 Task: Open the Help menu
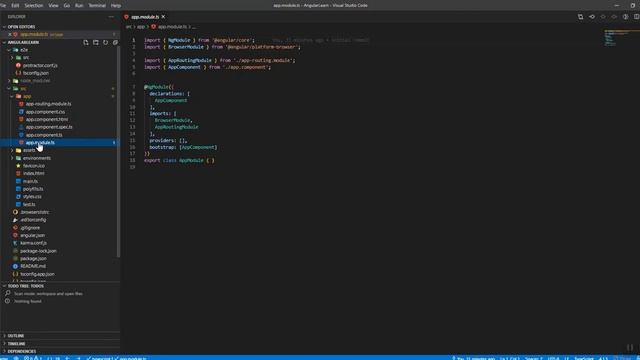click(116, 5)
